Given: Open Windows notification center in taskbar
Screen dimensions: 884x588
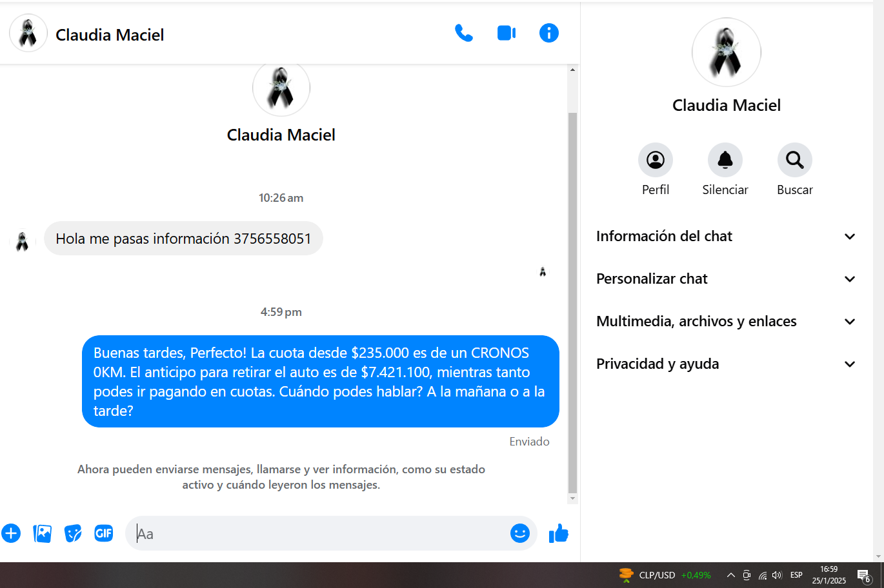Looking at the screenshot, I should (x=864, y=575).
